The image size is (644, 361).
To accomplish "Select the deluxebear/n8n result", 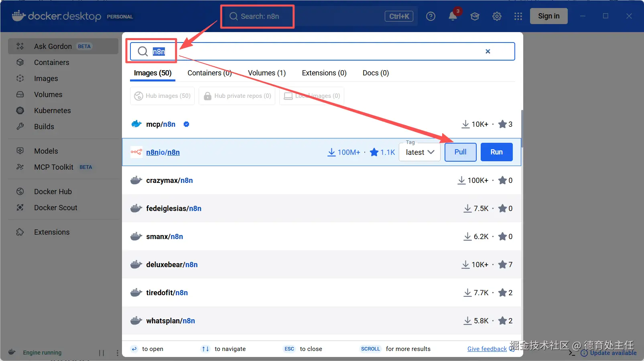I will pyautogui.click(x=321, y=265).
